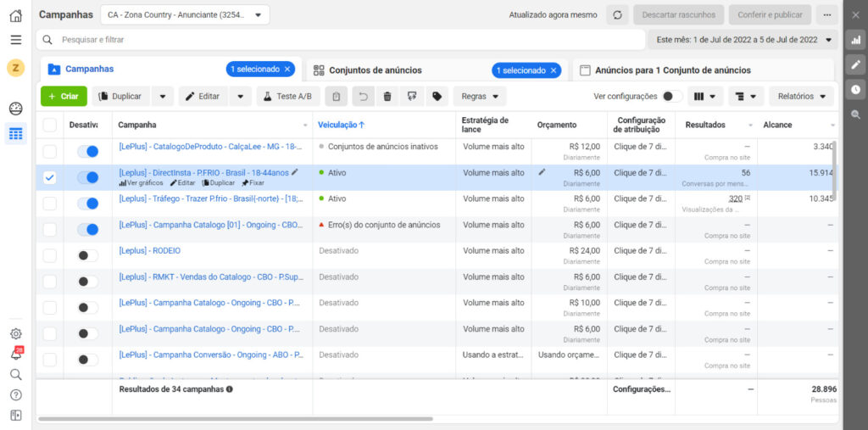Click the trash delete icon in toolbar
Screen dimensions: 868x430
point(387,97)
